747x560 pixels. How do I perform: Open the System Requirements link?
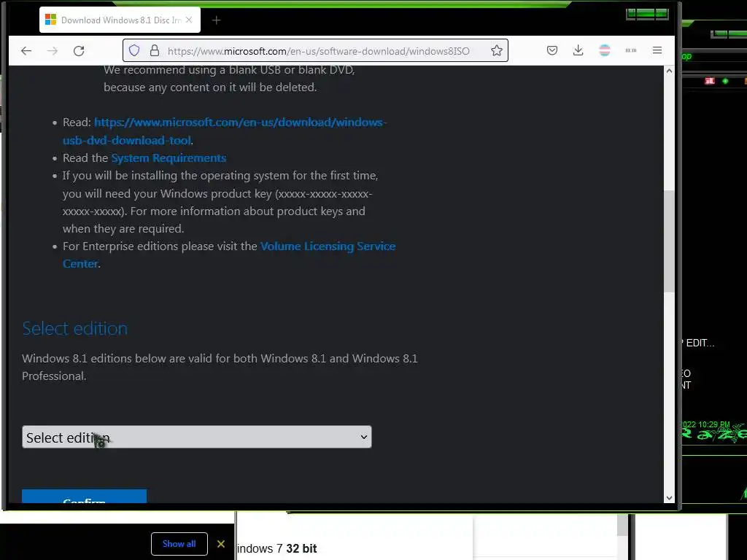point(169,158)
